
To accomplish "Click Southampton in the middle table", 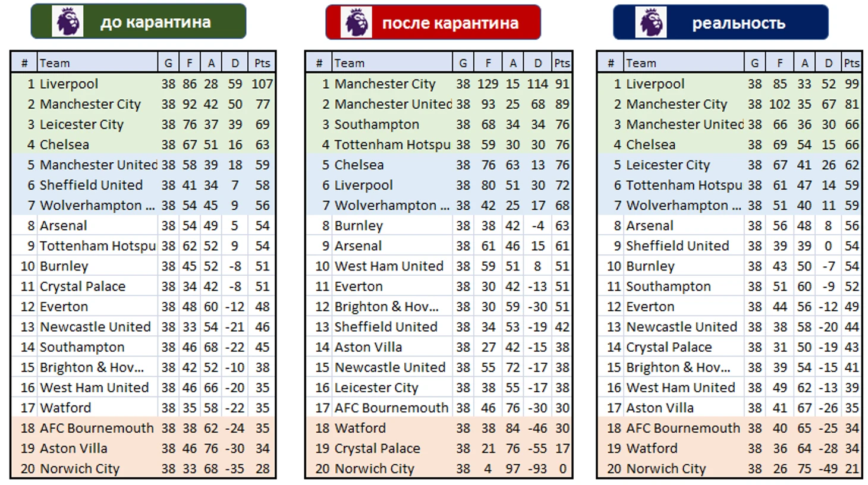I will click(377, 124).
